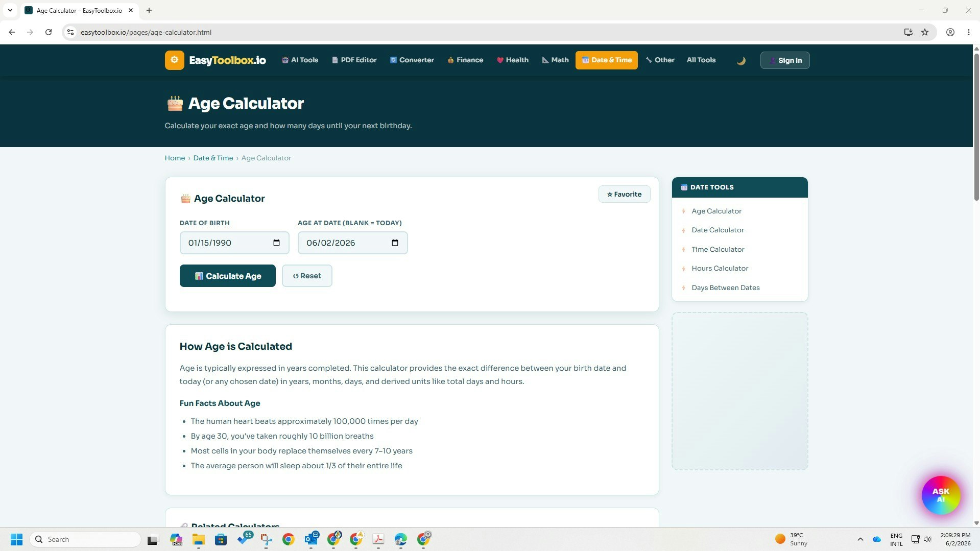This screenshot has width=980, height=551.
Task: Open calendar picker in Date of Birth field
Action: point(276,243)
